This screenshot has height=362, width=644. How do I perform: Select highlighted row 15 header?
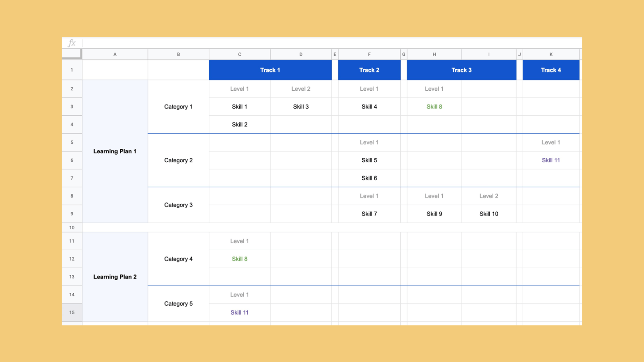click(x=72, y=312)
